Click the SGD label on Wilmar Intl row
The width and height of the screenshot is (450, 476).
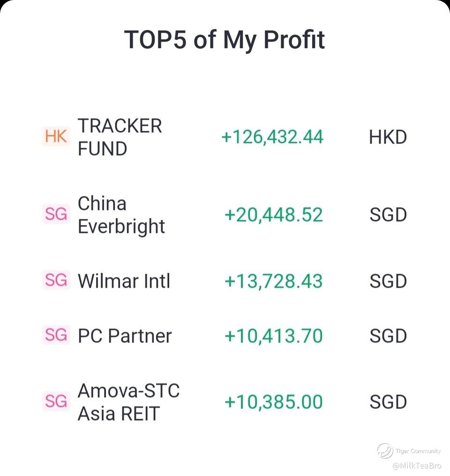(388, 281)
